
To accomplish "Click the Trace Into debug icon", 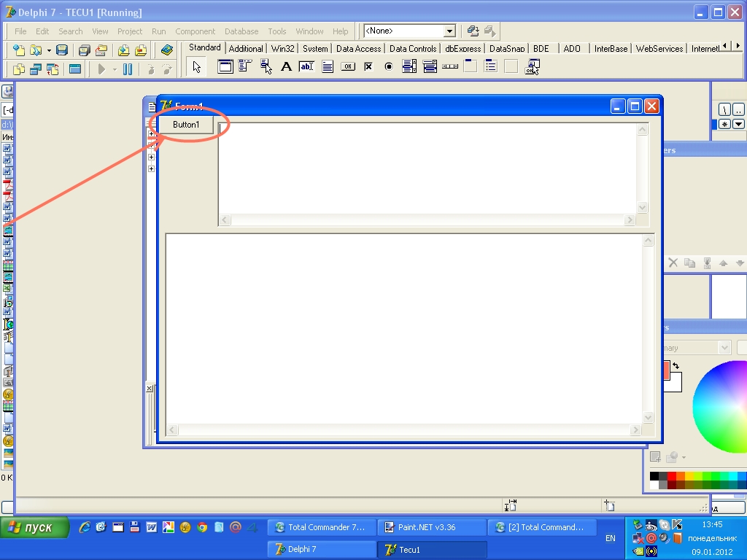I will 150,69.
